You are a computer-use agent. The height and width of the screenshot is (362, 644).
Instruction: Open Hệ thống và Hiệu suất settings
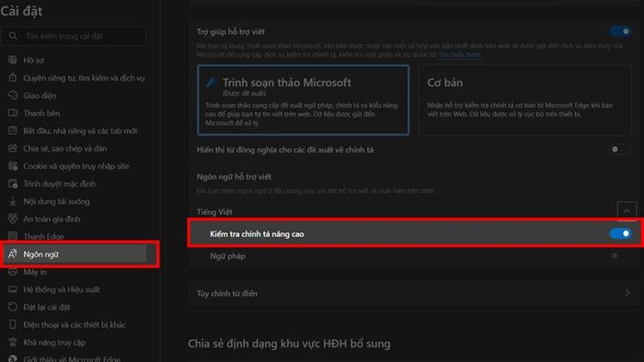tap(62, 289)
